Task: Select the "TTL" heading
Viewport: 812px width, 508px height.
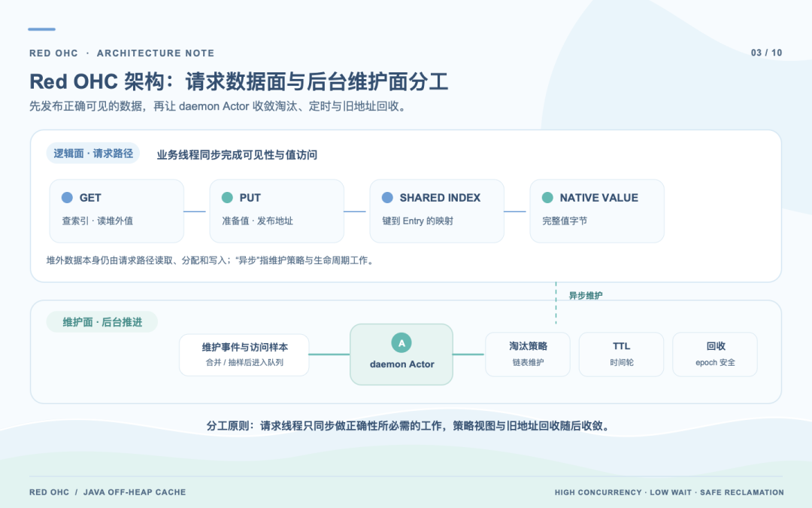Action: pyautogui.click(x=622, y=346)
